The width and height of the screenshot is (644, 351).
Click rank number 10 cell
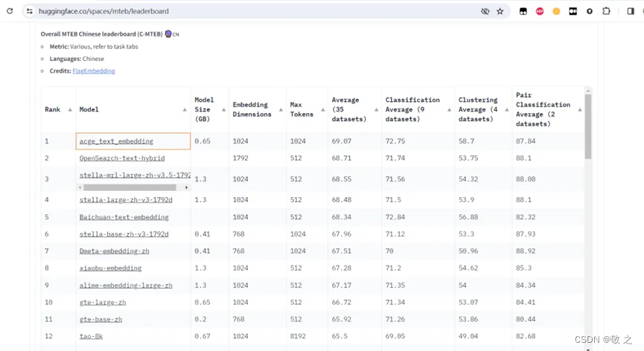click(x=49, y=302)
